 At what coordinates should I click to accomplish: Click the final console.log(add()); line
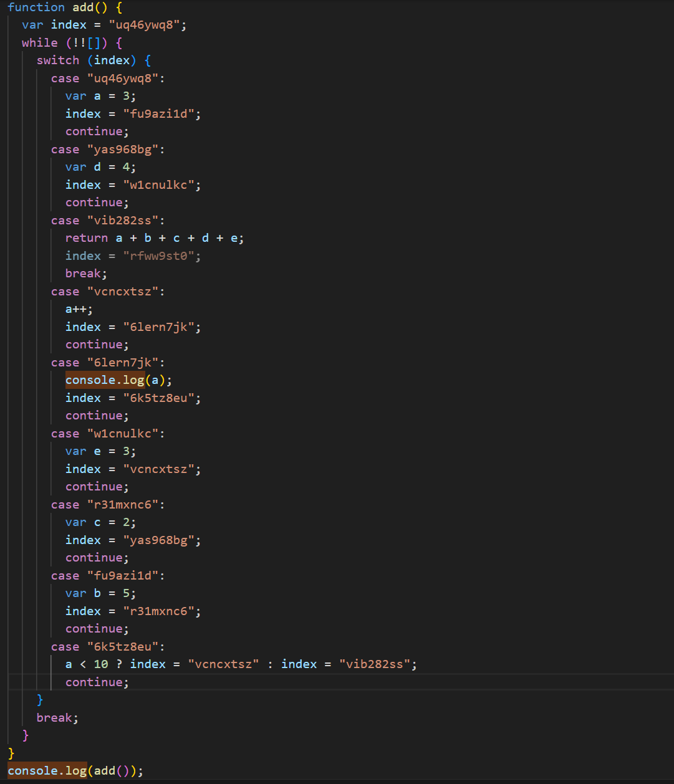pyautogui.click(x=75, y=771)
